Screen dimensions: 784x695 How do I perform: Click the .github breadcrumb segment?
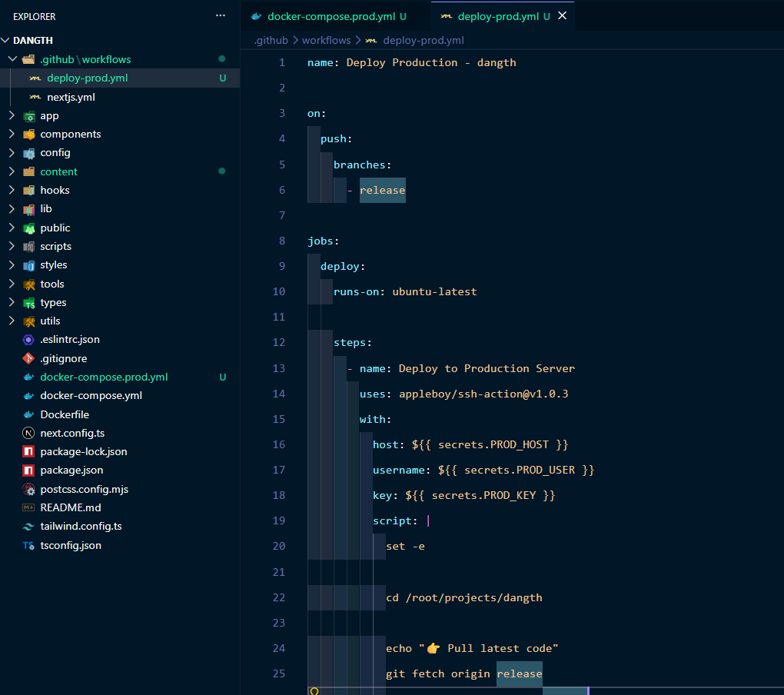click(271, 40)
